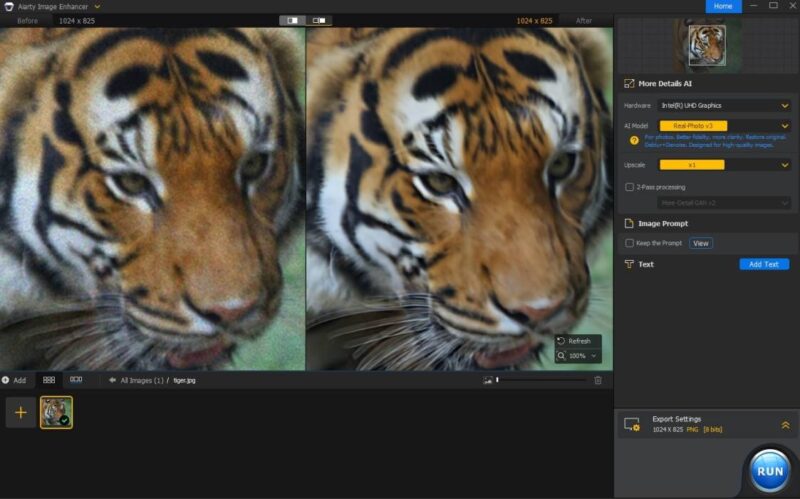Screen dimensions: 800x499
Task: Click the AI model help question icon
Action: [x=634, y=141]
